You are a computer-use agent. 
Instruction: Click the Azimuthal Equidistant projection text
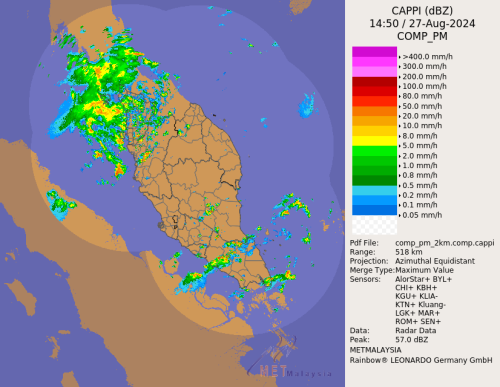[435, 261]
